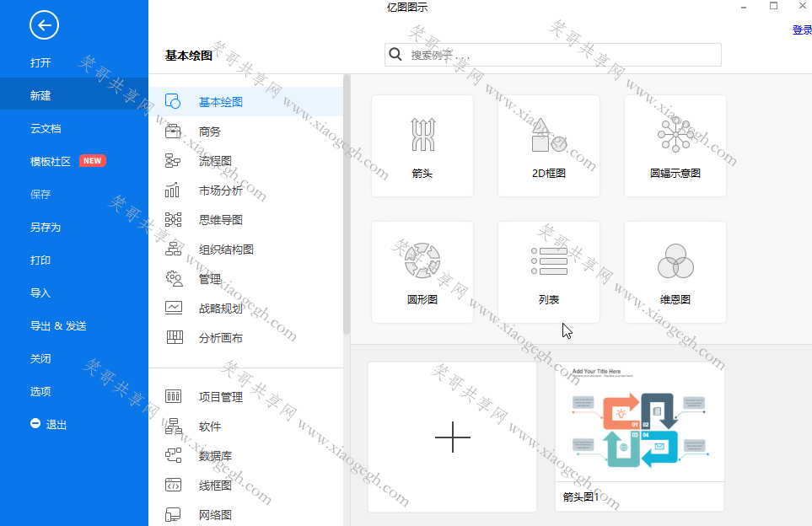The image size is (812, 526).
Task: Select the 思维导图 category label
Action: (221, 220)
